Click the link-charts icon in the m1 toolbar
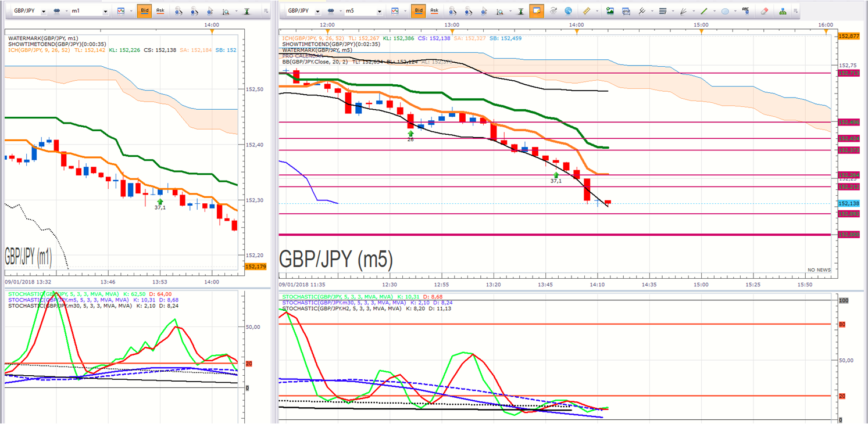 pyautogui.click(x=58, y=11)
